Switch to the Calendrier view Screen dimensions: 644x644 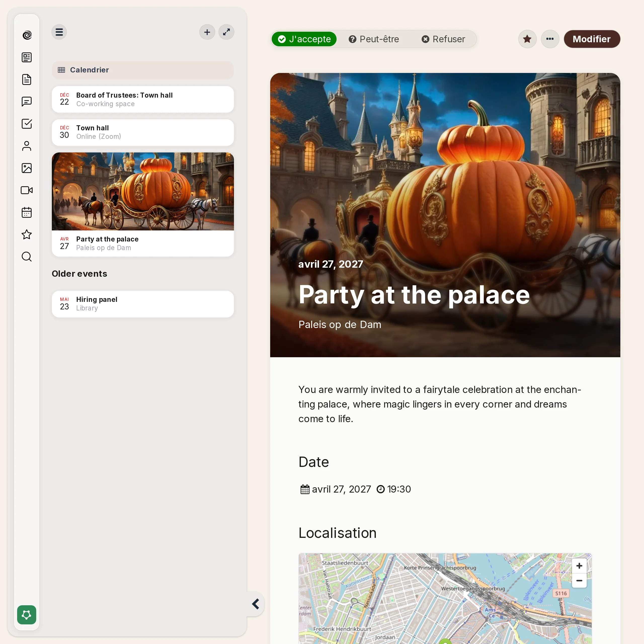[143, 70]
